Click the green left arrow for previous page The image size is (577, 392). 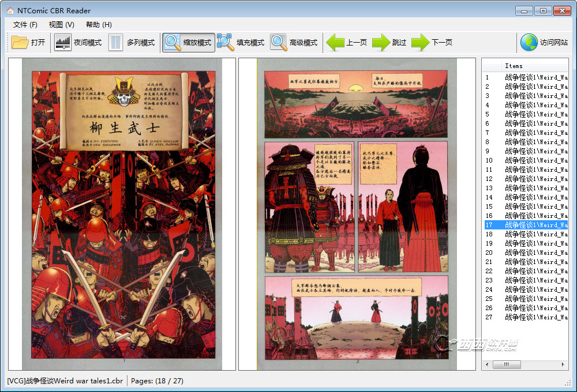tap(335, 42)
